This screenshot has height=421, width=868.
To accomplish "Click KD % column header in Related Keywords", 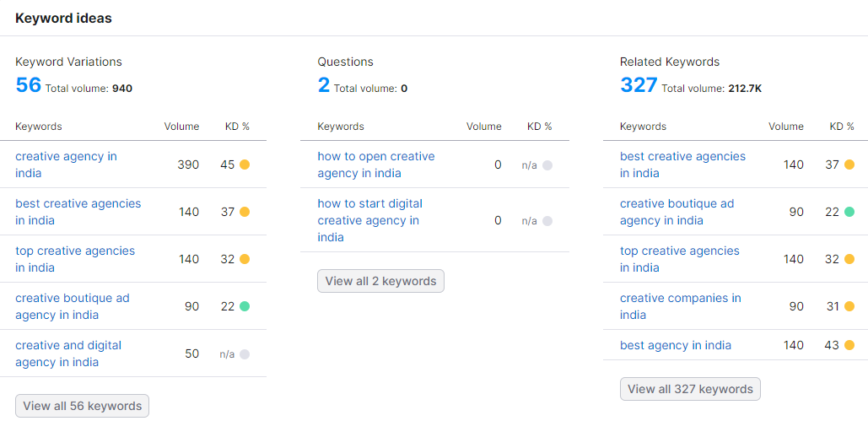I will tap(842, 127).
